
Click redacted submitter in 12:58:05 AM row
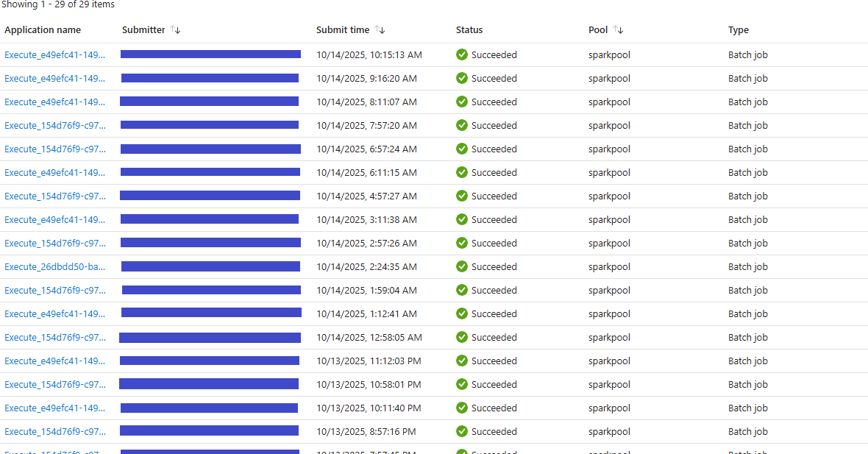pos(210,338)
